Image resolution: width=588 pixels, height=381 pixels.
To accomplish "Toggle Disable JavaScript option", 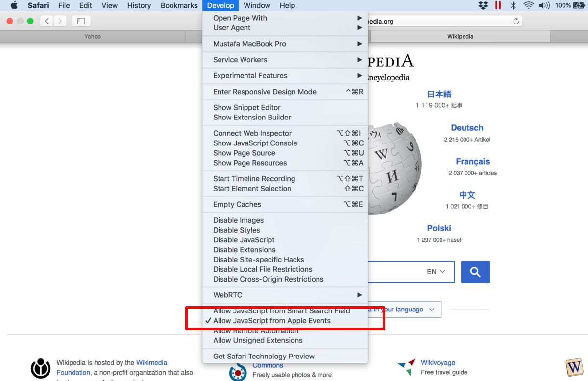I will click(x=285, y=240).
